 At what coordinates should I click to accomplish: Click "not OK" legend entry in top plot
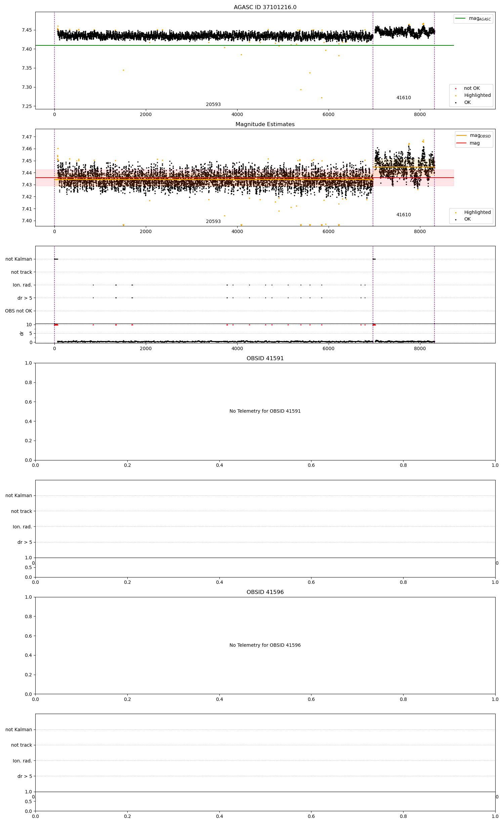(x=472, y=88)
